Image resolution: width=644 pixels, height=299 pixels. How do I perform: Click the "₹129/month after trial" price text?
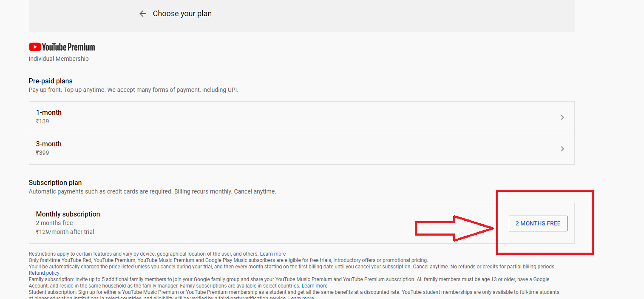click(65, 232)
